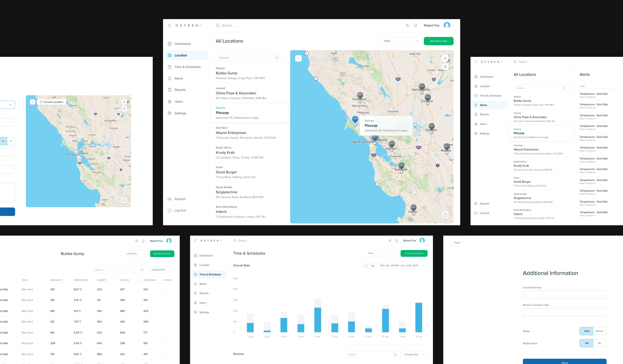Click Location item in Alerts window sidebar
Image resolution: width=623 pixels, height=364 pixels.
pos(489,86)
